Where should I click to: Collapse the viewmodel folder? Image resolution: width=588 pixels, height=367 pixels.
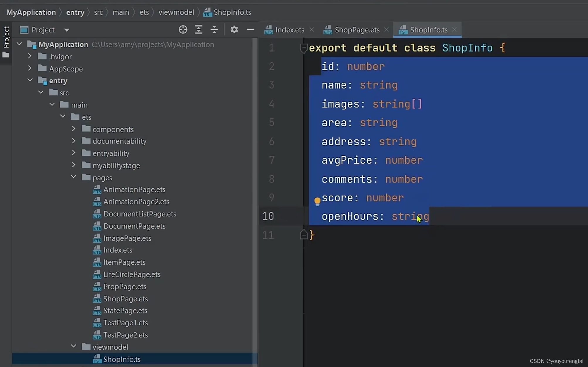(x=74, y=346)
